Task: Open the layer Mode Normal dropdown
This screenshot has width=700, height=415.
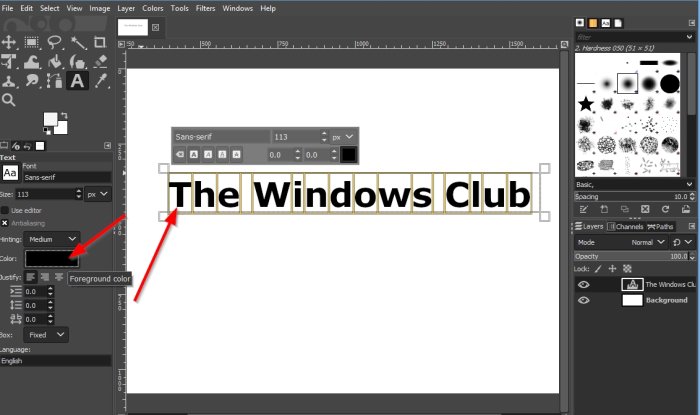Action: [x=621, y=242]
